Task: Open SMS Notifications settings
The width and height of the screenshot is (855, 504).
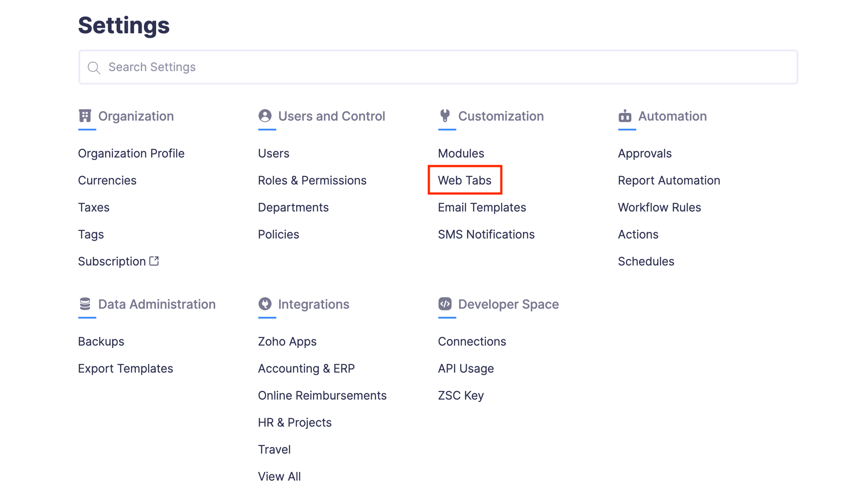Action: 486,234
